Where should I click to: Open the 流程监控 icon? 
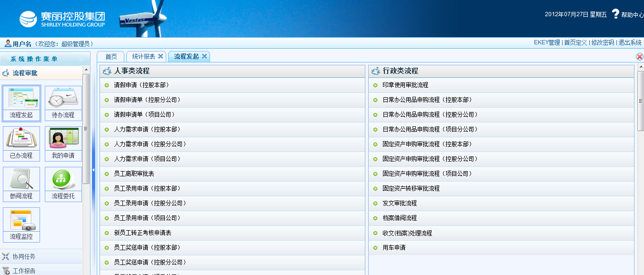(x=21, y=221)
